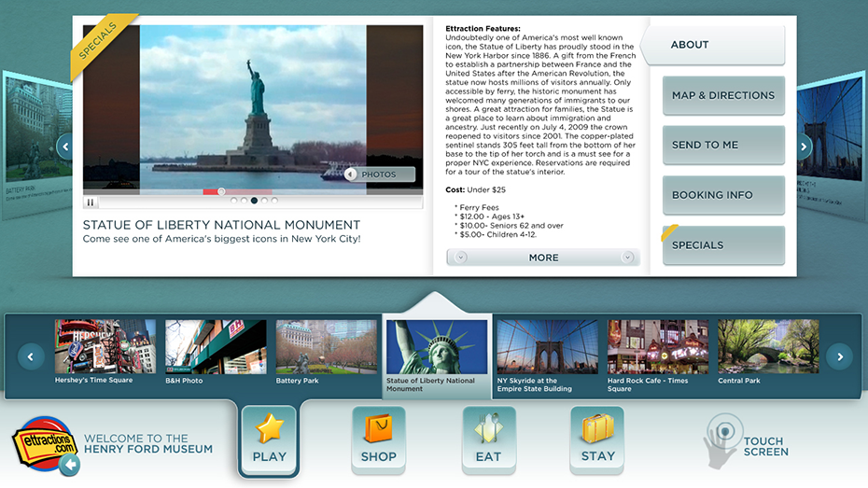The width and height of the screenshot is (868, 488).
Task: Go back using arrow on ettractions logo
Action: pyautogui.click(x=70, y=465)
